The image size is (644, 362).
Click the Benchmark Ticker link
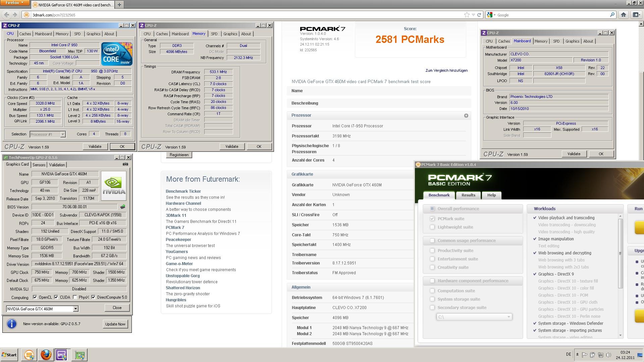point(183,191)
